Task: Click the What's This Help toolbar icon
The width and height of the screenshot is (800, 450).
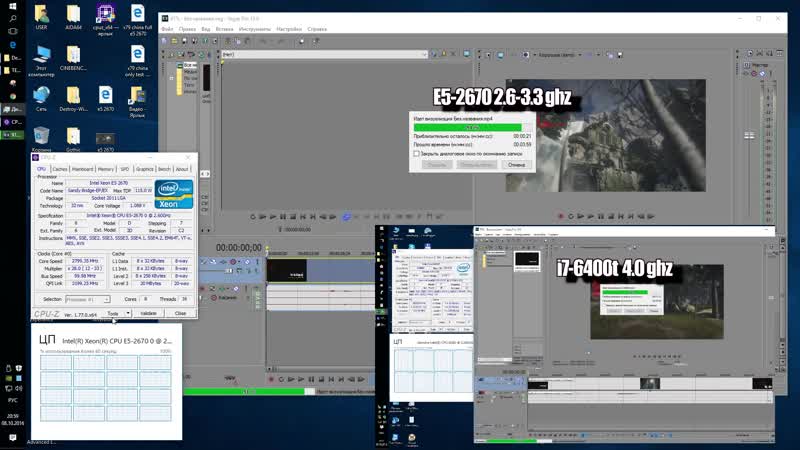Action: pyautogui.click(x=316, y=41)
